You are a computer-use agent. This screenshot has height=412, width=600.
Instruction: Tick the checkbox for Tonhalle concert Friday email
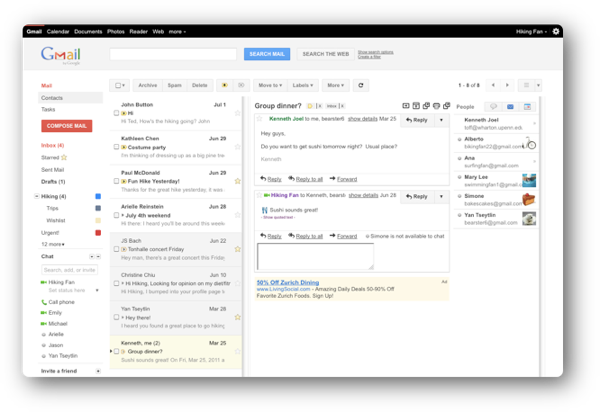[x=116, y=249]
